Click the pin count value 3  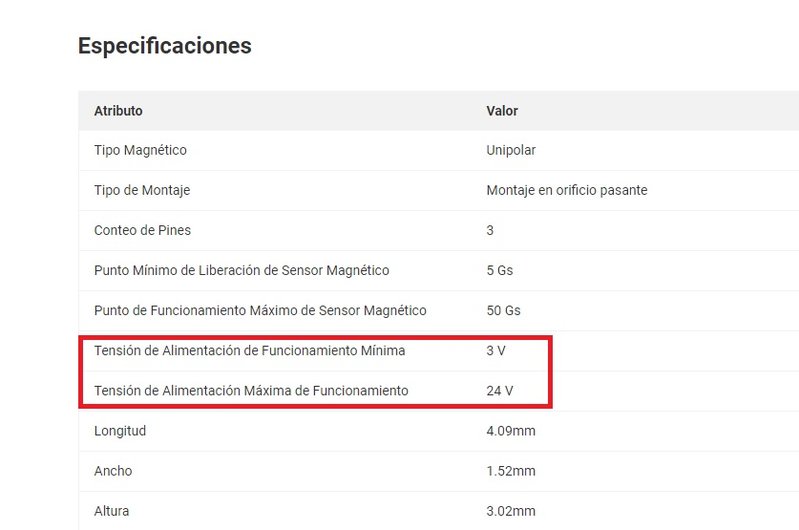point(490,230)
